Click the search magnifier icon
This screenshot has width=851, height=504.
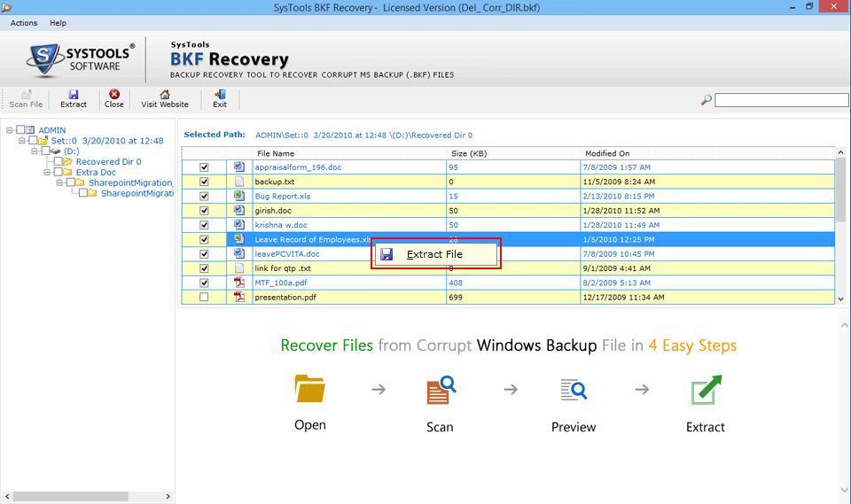(707, 100)
